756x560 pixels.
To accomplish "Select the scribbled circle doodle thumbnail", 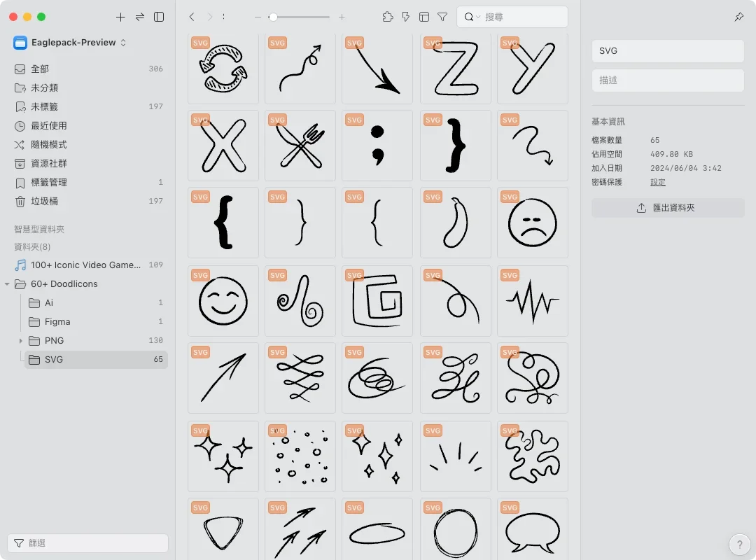I will click(x=456, y=530).
